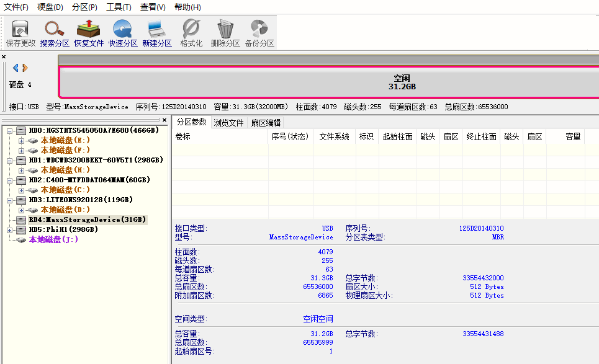Go to previous disk with blue arrow
Screen dimensions: 599x364
pos(16,68)
